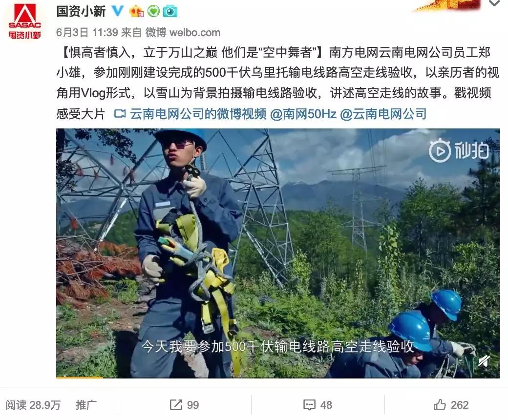Click the blue V verification badge
508x420 pixels.
coord(118,11)
